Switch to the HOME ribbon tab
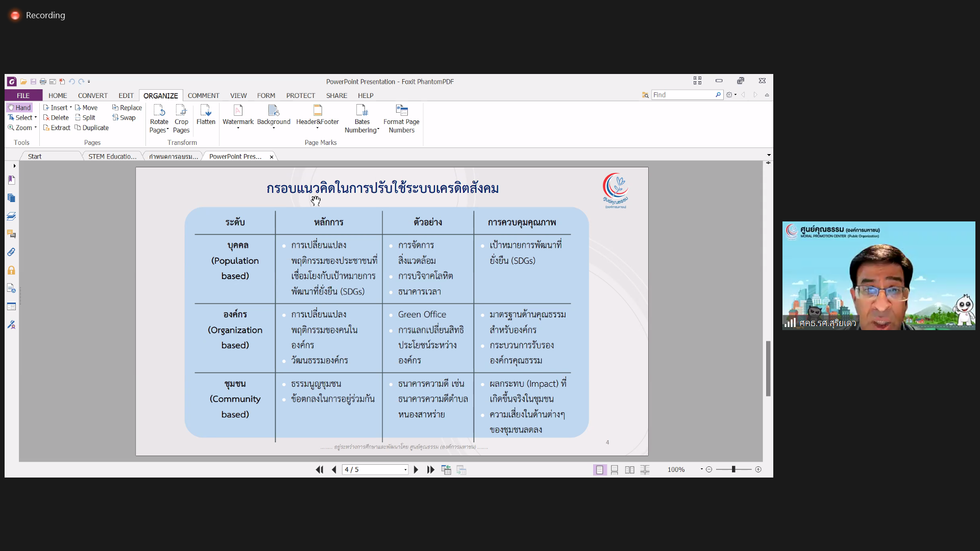The image size is (980, 551). (58, 95)
